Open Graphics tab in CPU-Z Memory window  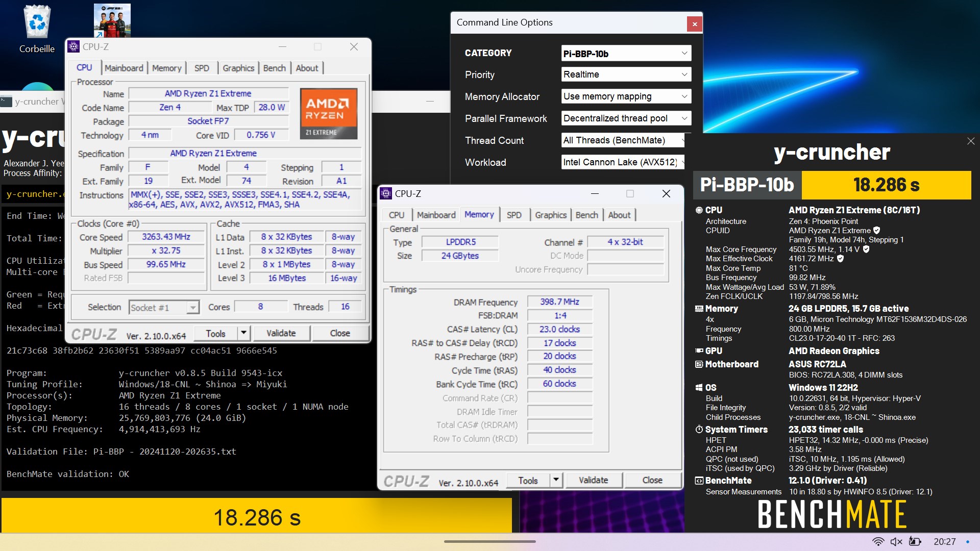point(551,215)
